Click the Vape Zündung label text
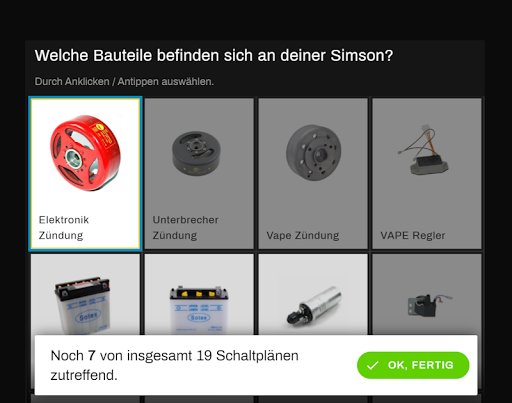The image size is (512, 403). pyautogui.click(x=303, y=235)
